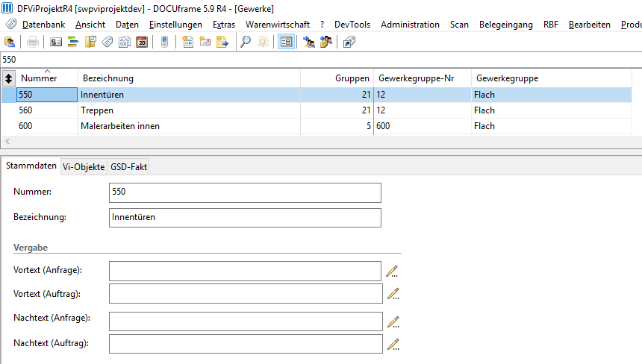642x364 pixels.
Task: Click the Nachtext (Anfrage) text field
Action: 246,321
